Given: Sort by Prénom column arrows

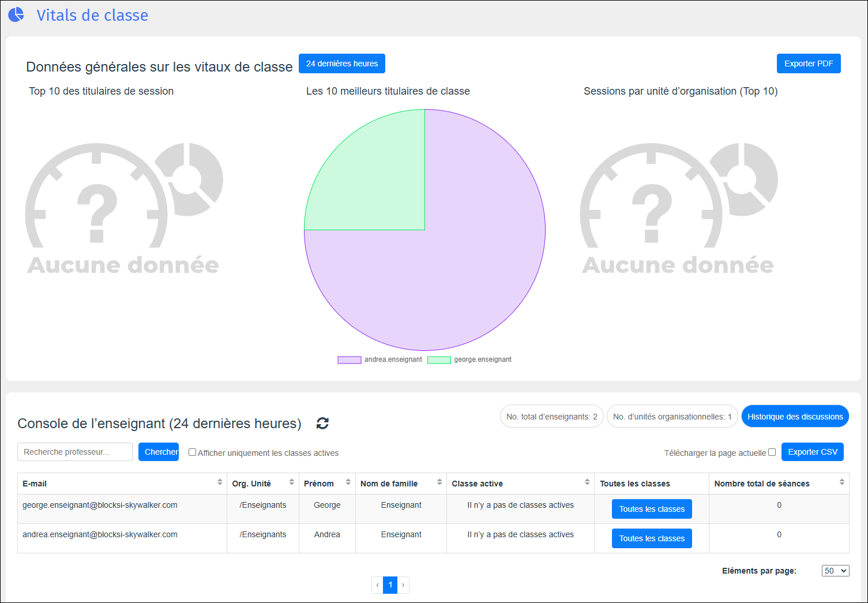Looking at the screenshot, I should [x=348, y=482].
